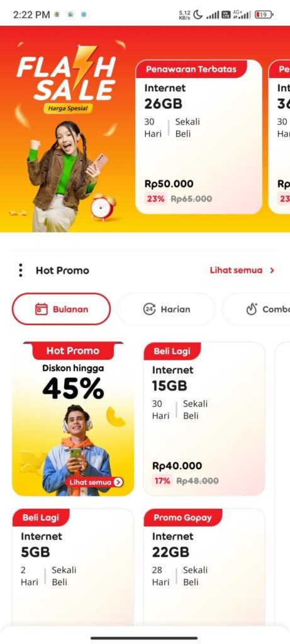The height and width of the screenshot is (644, 290).
Task: Expand the Lihat semua chevron arrow
Action: [272, 270]
